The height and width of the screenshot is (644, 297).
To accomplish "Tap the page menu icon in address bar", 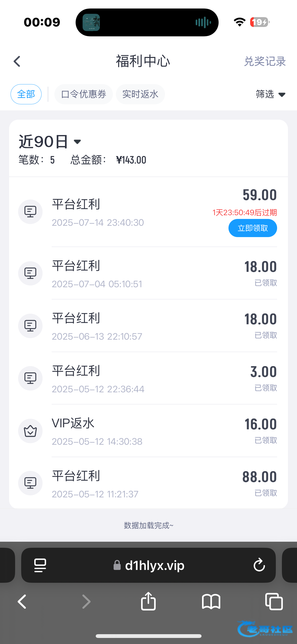I will tap(40, 565).
